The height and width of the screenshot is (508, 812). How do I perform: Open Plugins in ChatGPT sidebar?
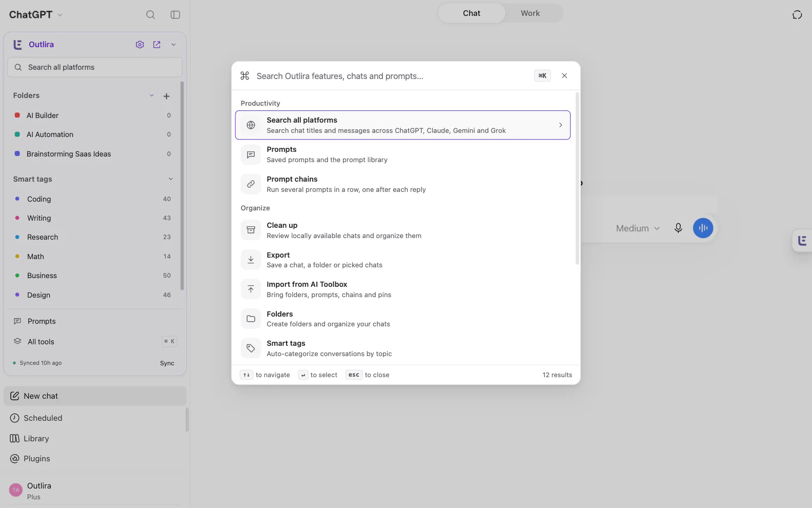pyautogui.click(x=95, y=459)
